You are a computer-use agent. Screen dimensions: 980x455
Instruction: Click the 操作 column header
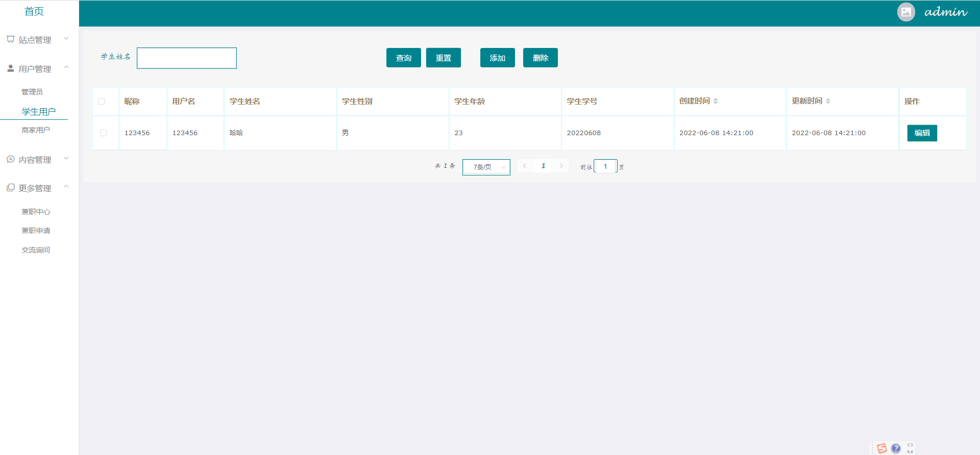click(x=912, y=102)
